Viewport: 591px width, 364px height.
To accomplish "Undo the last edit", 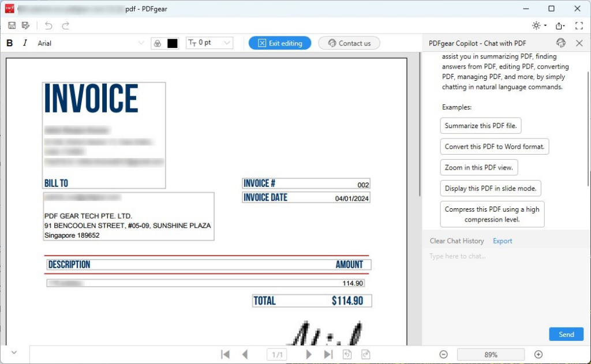I will click(48, 25).
